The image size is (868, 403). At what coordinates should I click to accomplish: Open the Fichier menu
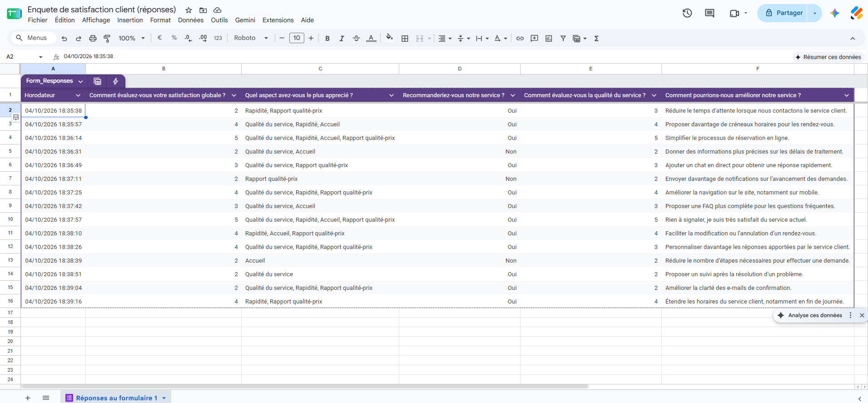[38, 20]
